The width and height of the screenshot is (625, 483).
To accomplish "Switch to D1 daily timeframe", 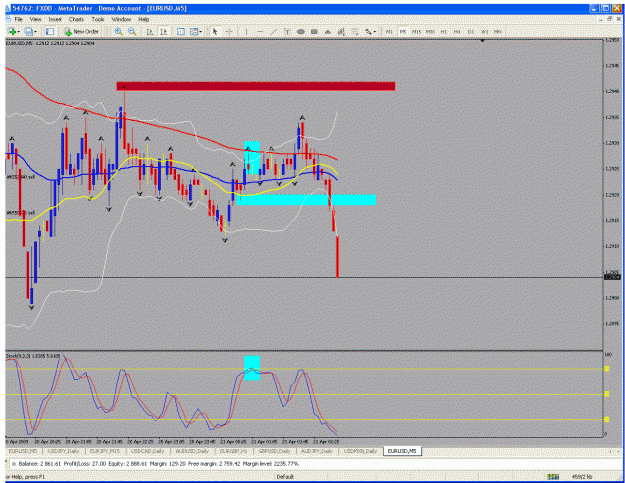I will click(x=471, y=31).
